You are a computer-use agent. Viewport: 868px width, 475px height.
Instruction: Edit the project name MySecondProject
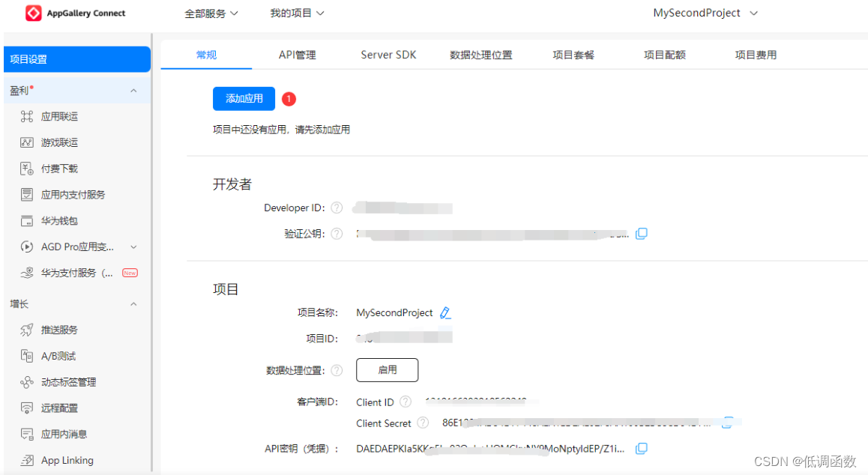(445, 312)
